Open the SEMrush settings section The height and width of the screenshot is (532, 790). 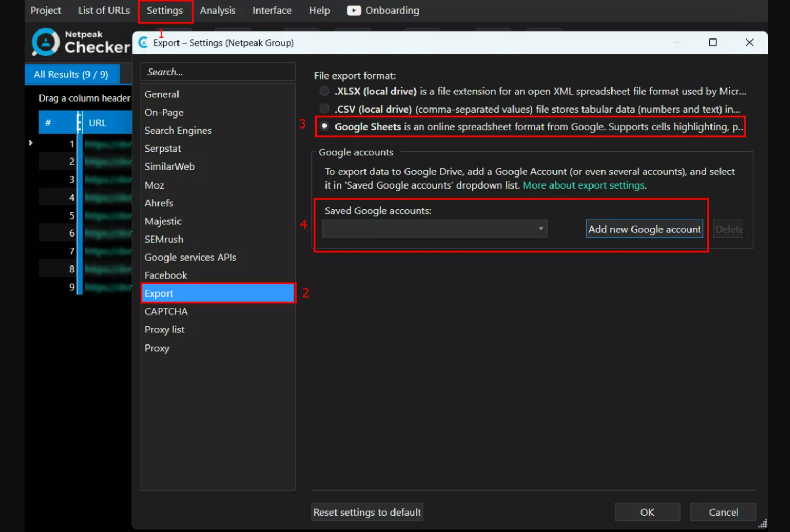pyautogui.click(x=164, y=239)
